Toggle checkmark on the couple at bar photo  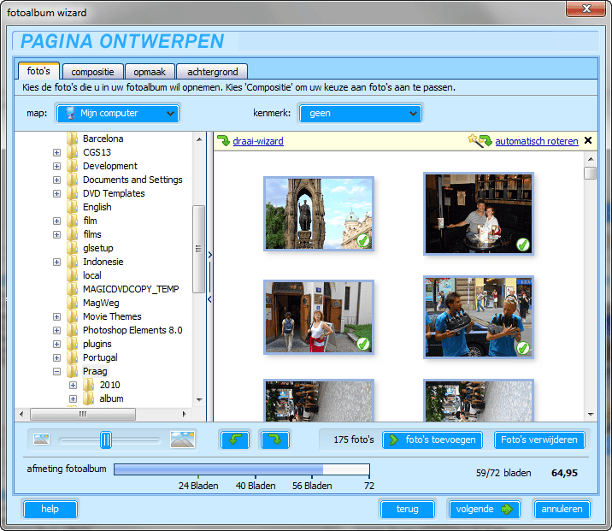coord(523,244)
